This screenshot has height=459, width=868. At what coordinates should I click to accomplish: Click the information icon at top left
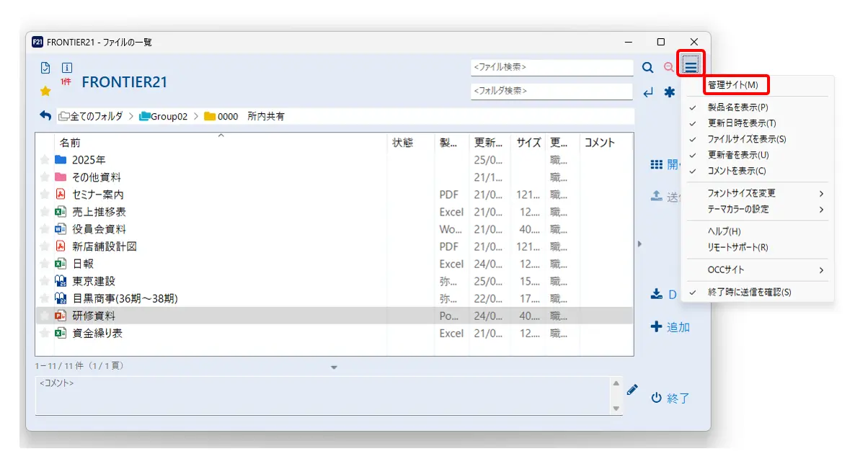pyautogui.click(x=66, y=68)
